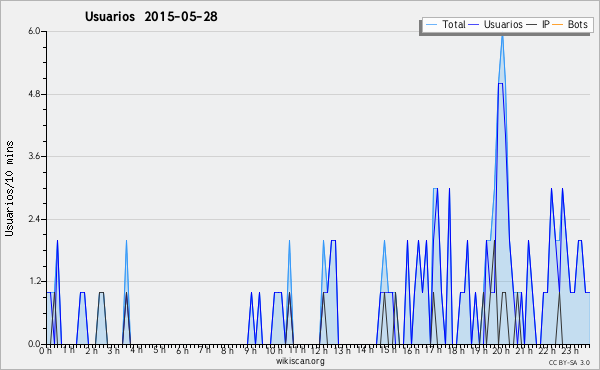The width and height of the screenshot is (600, 370).
Task: Click the 'wikiscan.org' footer text
Action: [x=300, y=361]
